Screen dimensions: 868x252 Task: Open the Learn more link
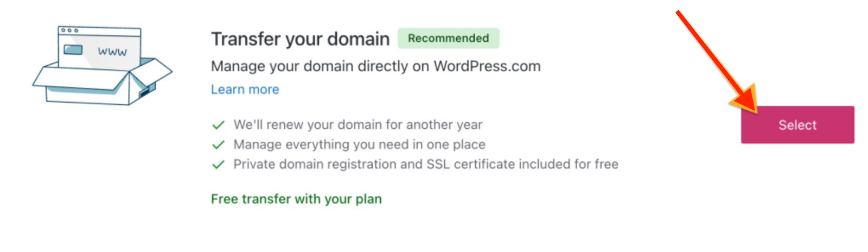245,90
